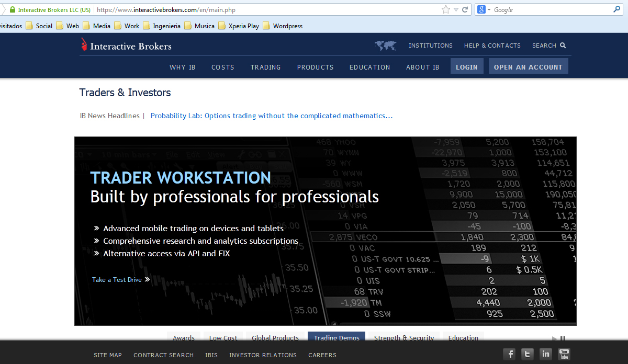Image resolution: width=628 pixels, height=364 pixels.
Task: Open the YouTube social icon
Action: (x=564, y=354)
